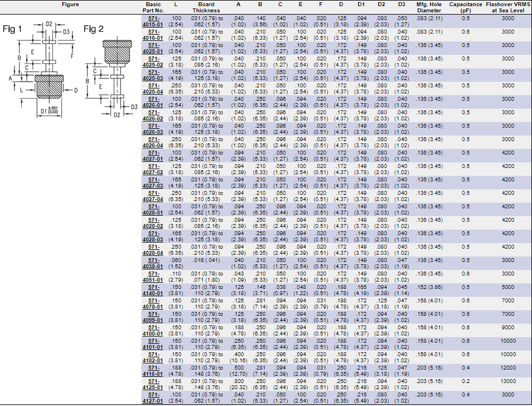The image size is (532, 406).
Task: Click the 571-4025-03 part link
Action: pyautogui.click(x=151, y=75)
